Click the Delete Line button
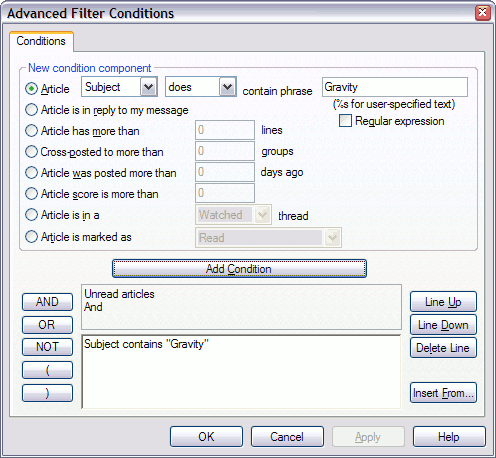Screen dimensions: 496x458 [x=443, y=348]
